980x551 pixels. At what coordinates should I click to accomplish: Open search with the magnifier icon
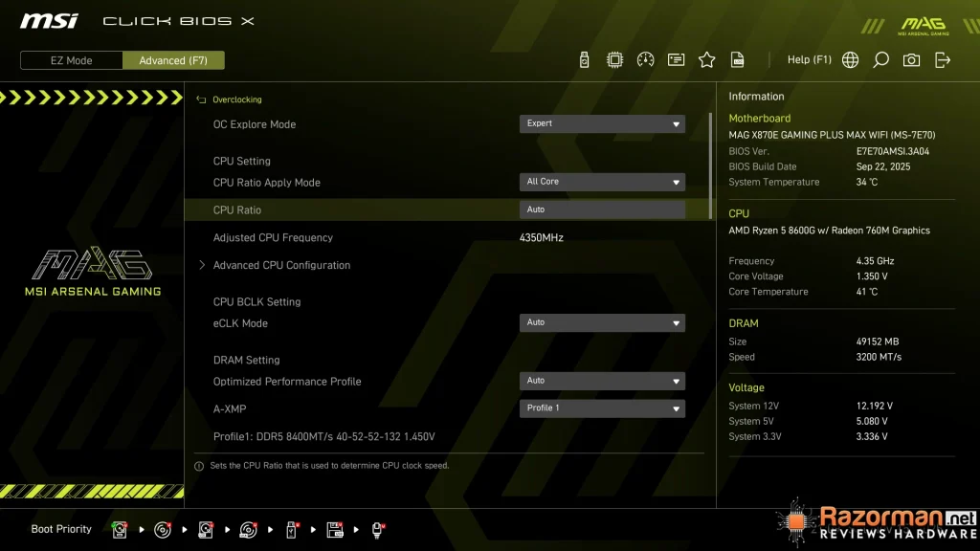tap(880, 60)
